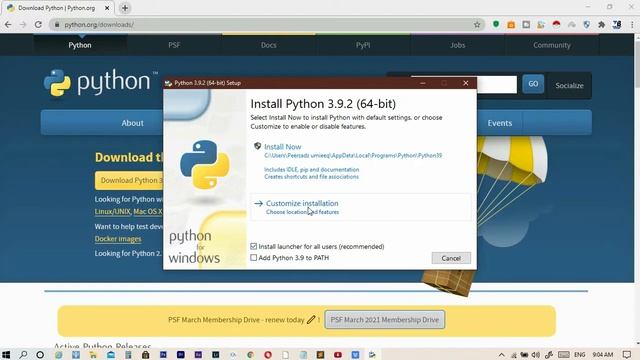Image resolution: width=640 pixels, height=360 pixels.
Task: Click the python.org address bar
Action: 265,24
